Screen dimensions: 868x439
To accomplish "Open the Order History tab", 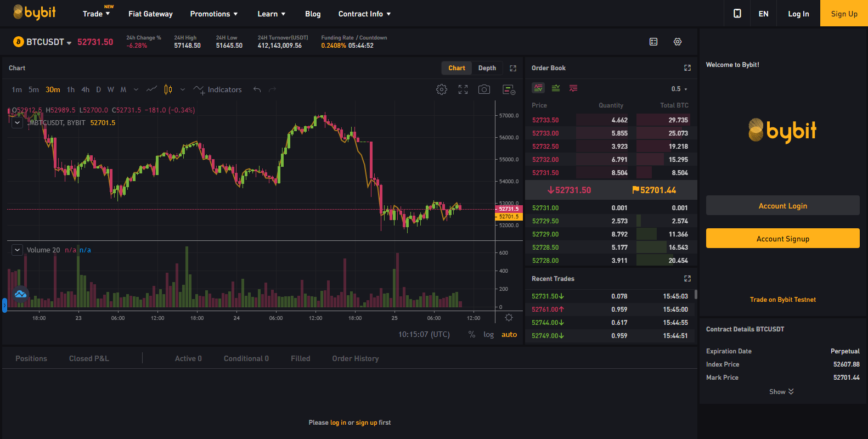I will (356, 358).
